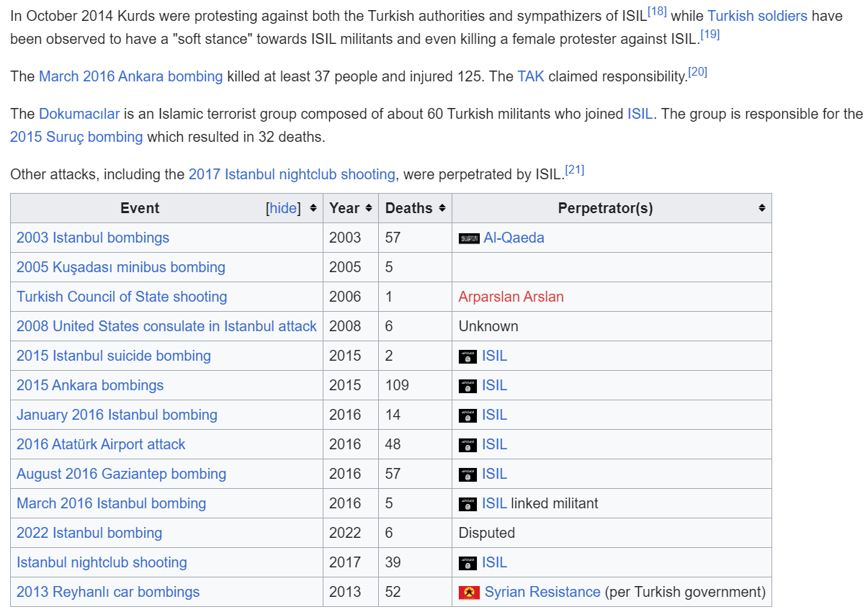
Task: Open ISIL link in 2015 Istanbul suicide bombing row
Action: pos(494,356)
